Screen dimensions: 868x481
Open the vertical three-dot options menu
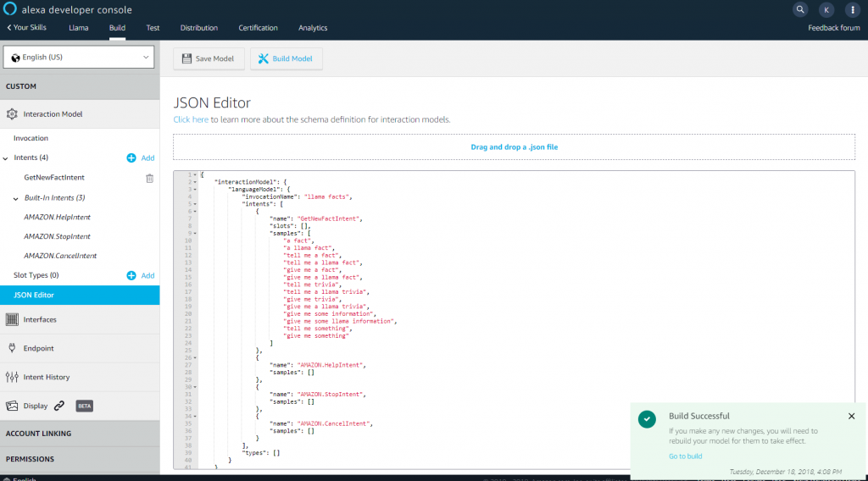coord(853,9)
